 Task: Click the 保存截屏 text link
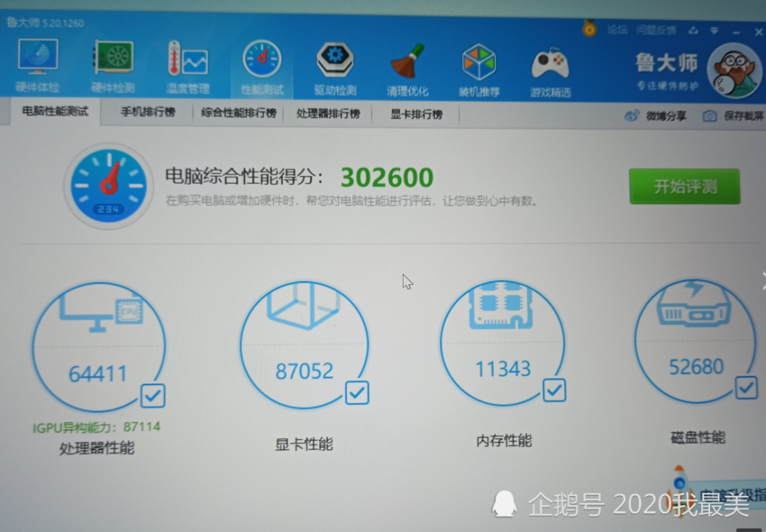(x=744, y=116)
